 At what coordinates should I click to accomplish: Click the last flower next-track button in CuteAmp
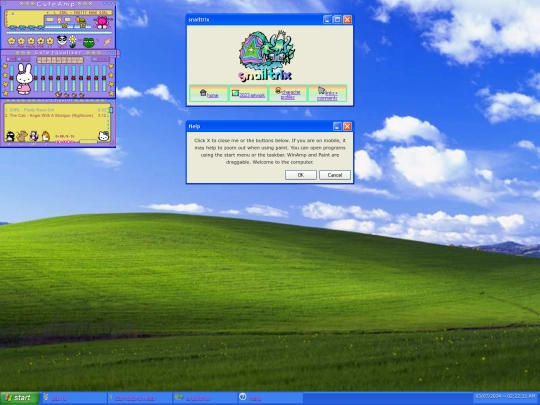pyautogui.click(x=50, y=41)
